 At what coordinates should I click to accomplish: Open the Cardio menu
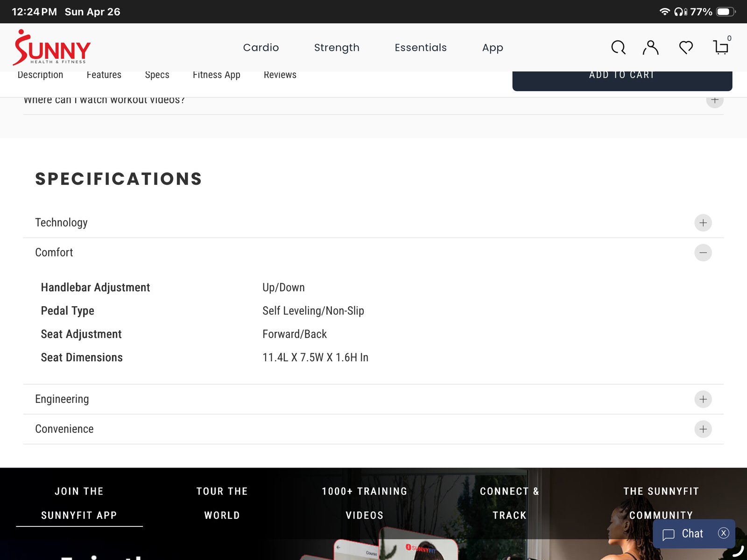(x=261, y=48)
